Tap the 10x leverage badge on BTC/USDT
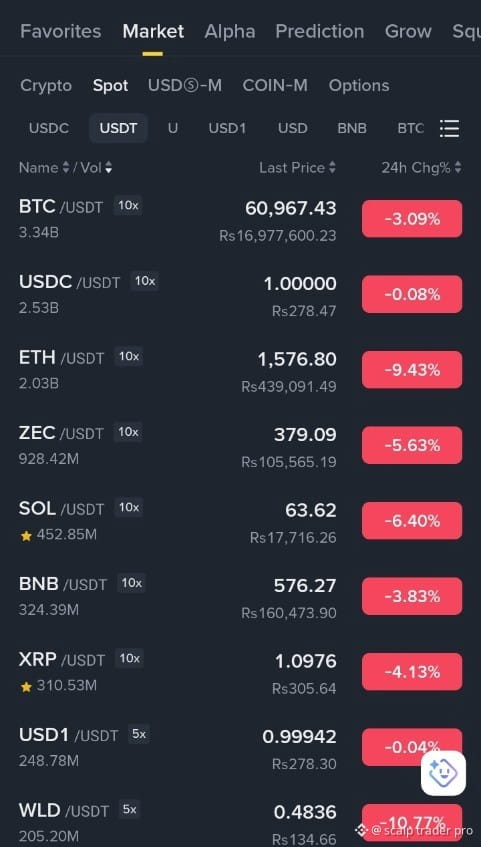Viewport: 481px width, 847px height. (x=128, y=206)
